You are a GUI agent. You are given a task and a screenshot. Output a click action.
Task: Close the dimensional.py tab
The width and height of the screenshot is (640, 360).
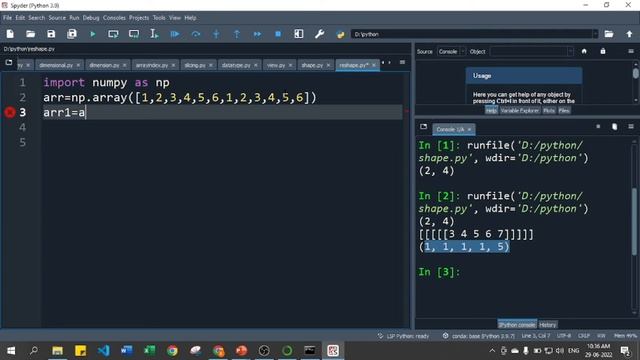[78, 65]
